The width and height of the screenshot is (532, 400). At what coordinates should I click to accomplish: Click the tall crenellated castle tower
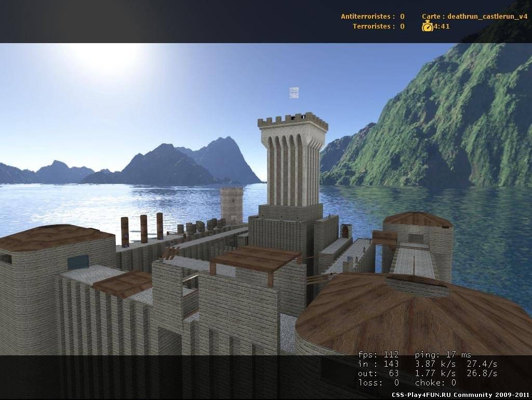293,159
